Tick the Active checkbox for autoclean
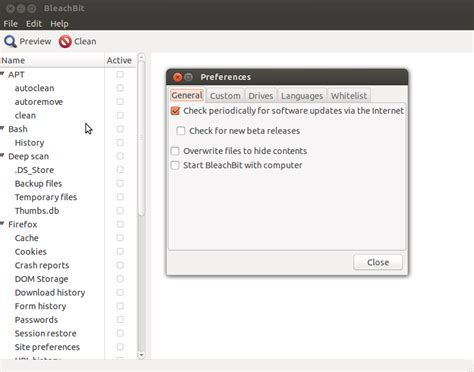The width and height of the screenshot is (474, 372). point(120,88)
